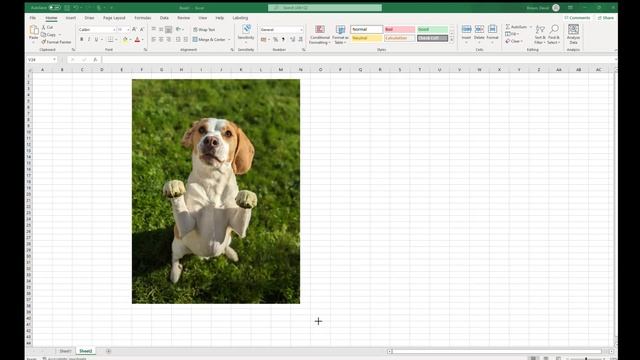Viewport: 640px width, 360px height.
Task: Open the Review ribbon tab
Action: click(183, 18)
